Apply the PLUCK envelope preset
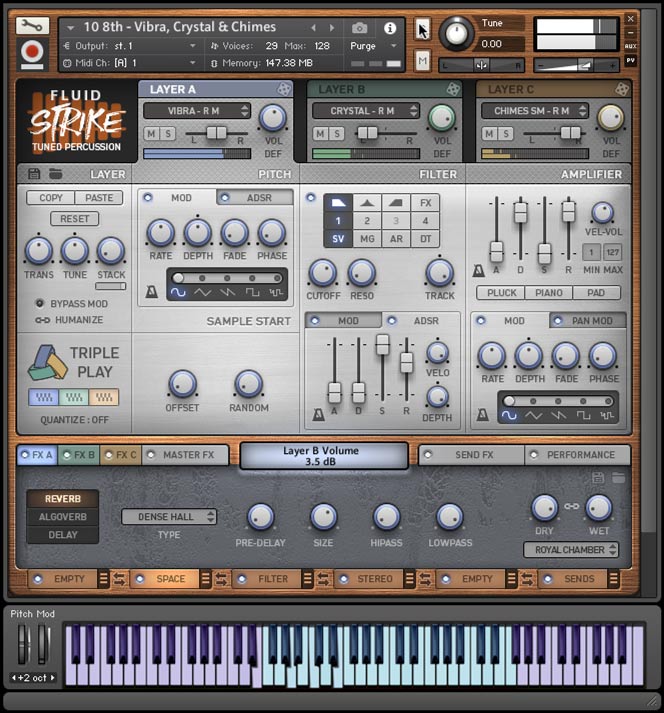Screen dimensions: 664x713 (x=502, y=293)
